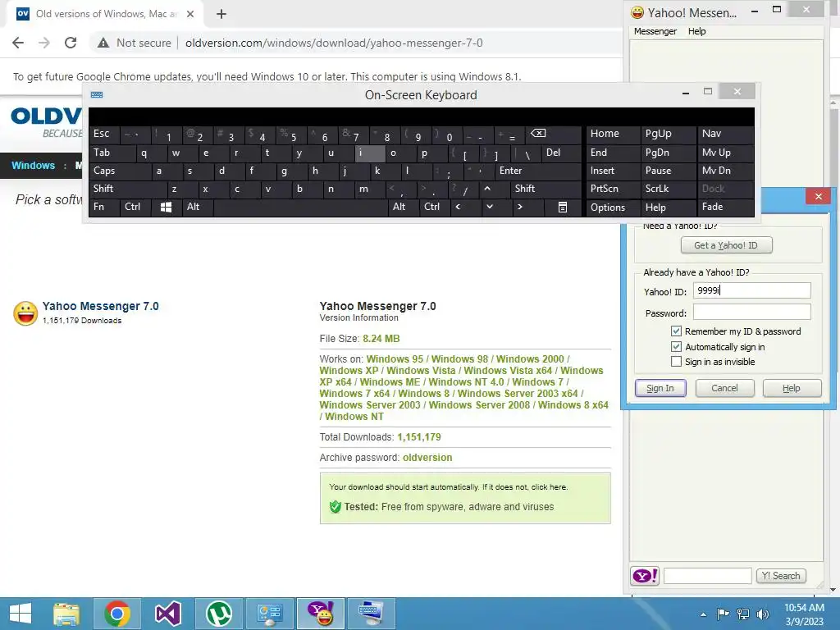840x630 pixels.
Task: Click the Del key on keyboard
Action: 560,153
